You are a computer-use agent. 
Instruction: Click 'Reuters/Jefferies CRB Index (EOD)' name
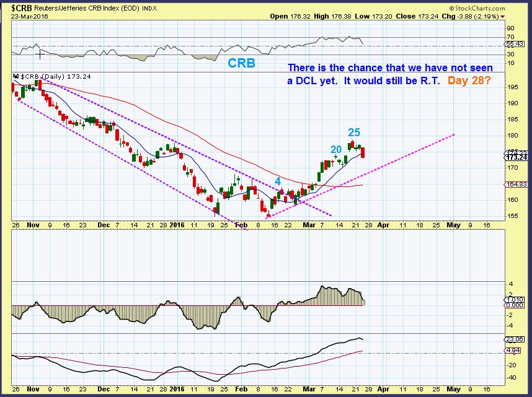coord(87,8)
